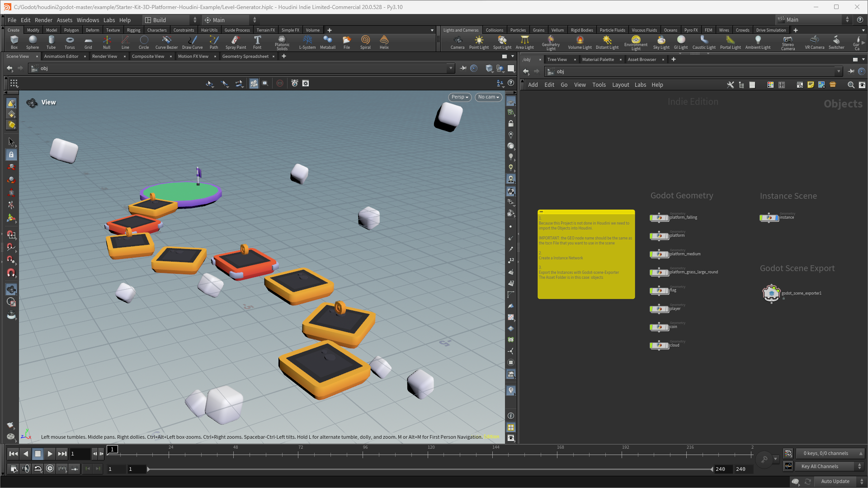Open the No cam camera dropdown

coord(489,97)
